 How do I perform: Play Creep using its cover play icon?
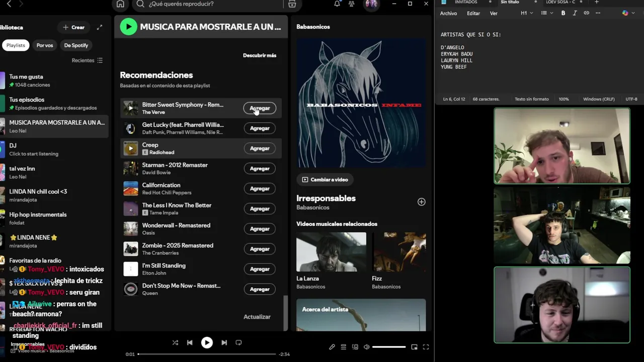pyautogui.click(x=131, y=148)
